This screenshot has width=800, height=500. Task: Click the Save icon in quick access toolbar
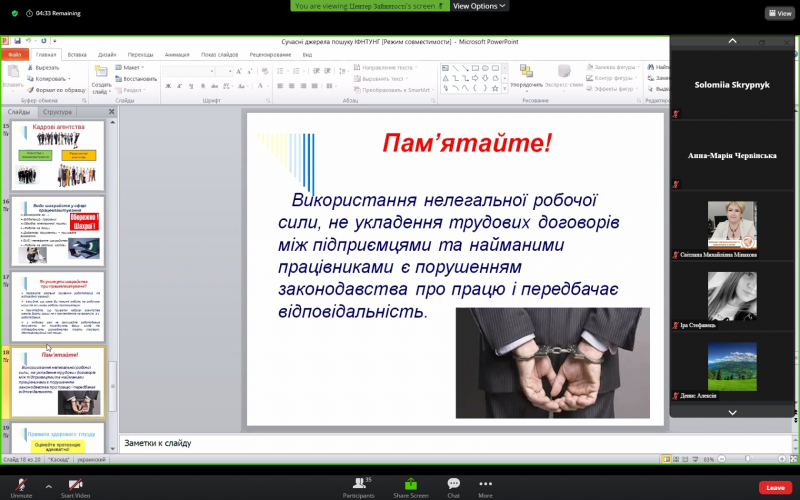click(x=17, y=41)
